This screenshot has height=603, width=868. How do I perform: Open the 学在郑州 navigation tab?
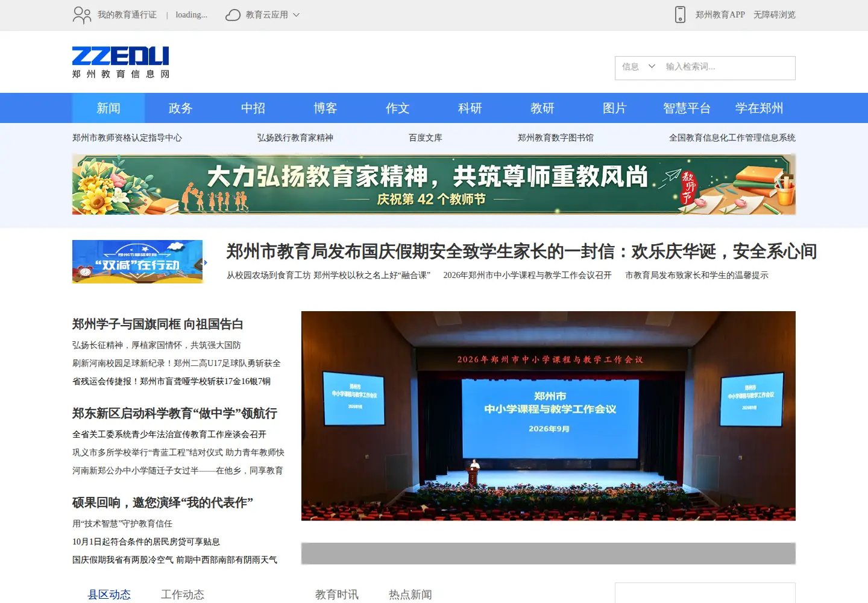(x=759, y=108)
